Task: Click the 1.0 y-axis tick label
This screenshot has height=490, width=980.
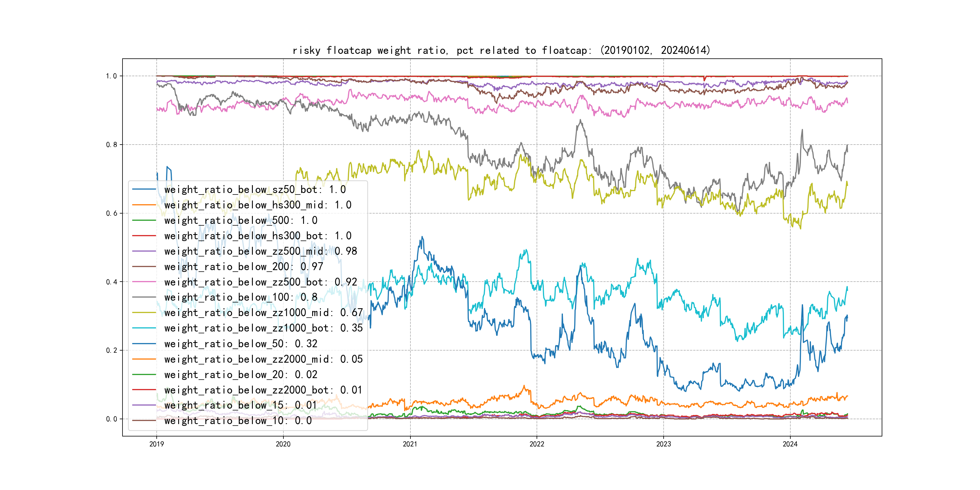Action: [111, 76]
